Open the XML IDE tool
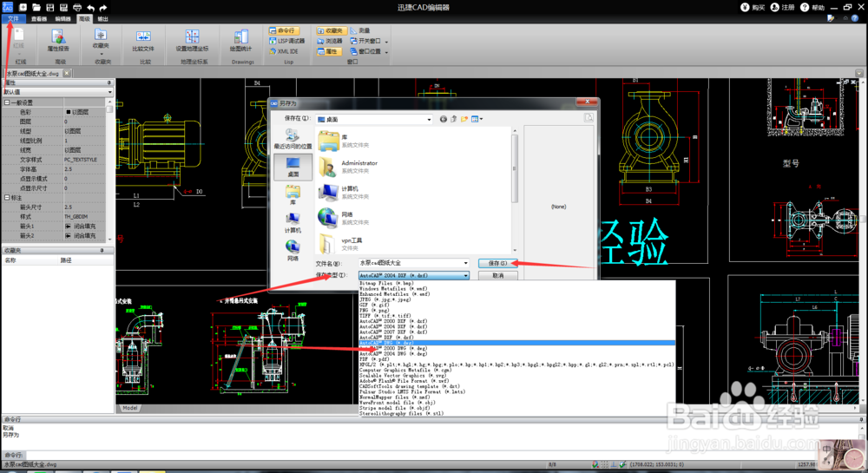Image resolution: width=868 pixels, height=473 pixels. (x=284, y=51)
